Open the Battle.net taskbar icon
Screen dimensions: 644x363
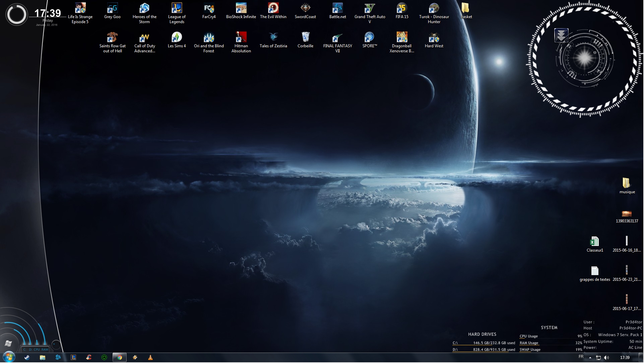click(58, 358)
